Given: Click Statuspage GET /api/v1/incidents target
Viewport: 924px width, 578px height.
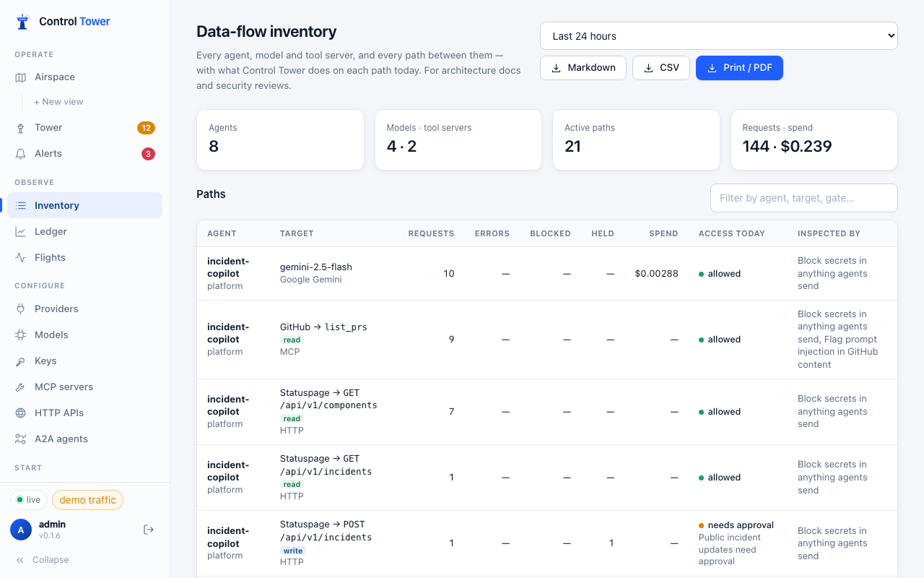Looking at the screenshot, I should click(x=326, y=465).
